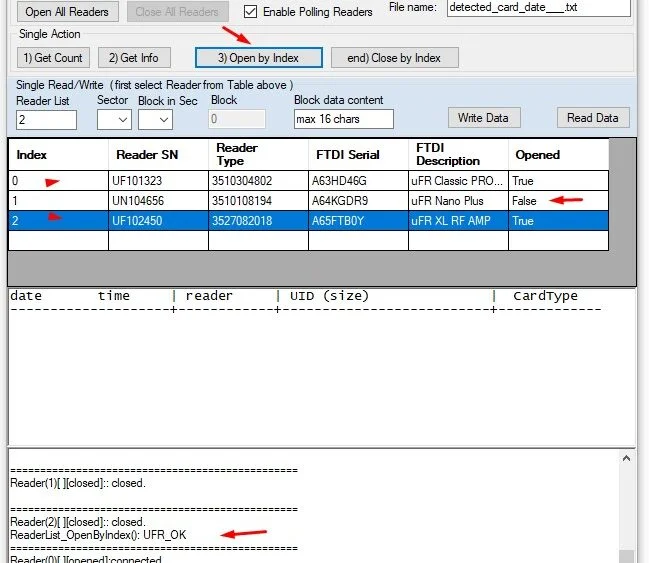Click FTDI serial cell A65FTB0Y
649x563 pixels.
(x=358, y=221)
